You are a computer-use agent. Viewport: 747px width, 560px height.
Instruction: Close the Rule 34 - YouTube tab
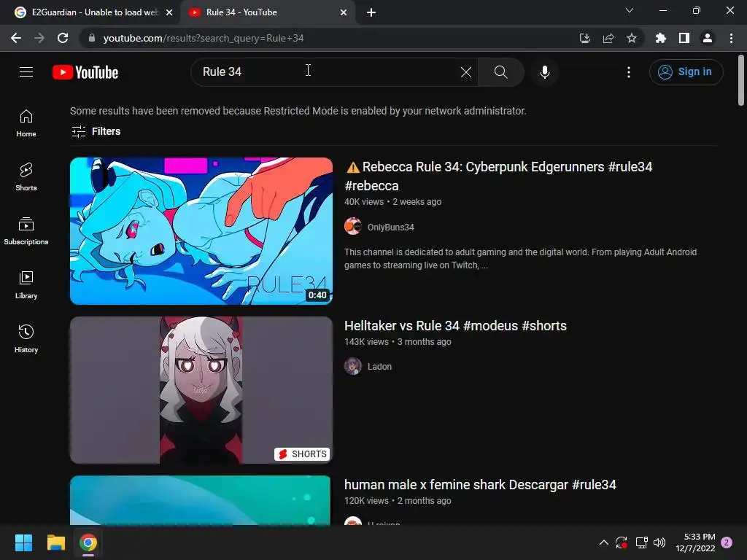pyautogui.click(x=344, y=12)
